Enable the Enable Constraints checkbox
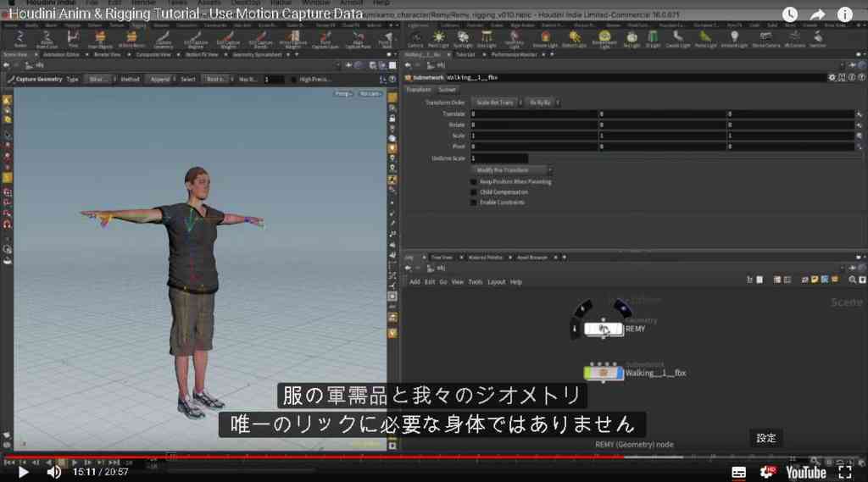This screenshot has height=482, width=868. point(473,202)
